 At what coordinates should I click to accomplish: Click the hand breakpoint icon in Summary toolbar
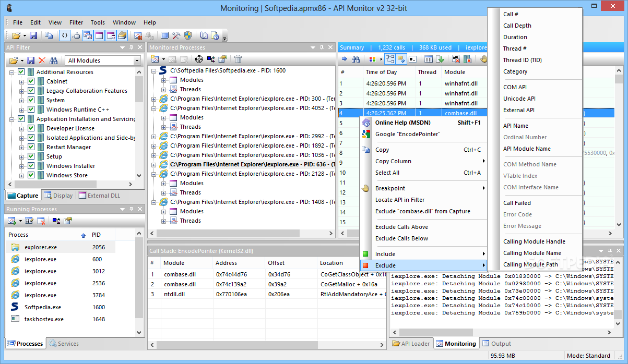(483, 59)
